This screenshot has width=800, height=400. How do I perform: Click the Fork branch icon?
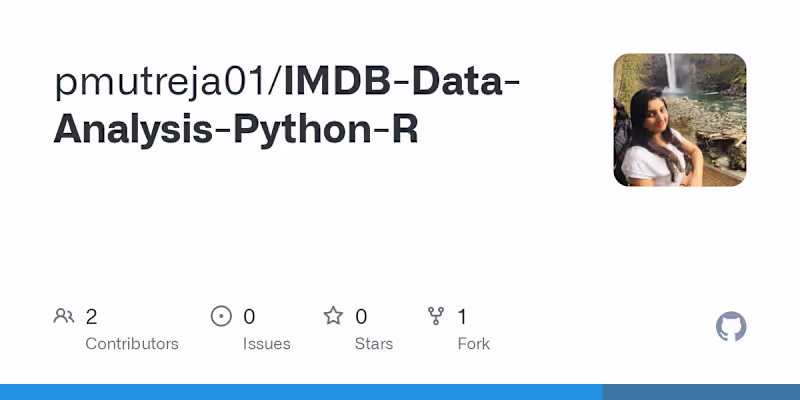pyautogui.click(x=436, y=317)
